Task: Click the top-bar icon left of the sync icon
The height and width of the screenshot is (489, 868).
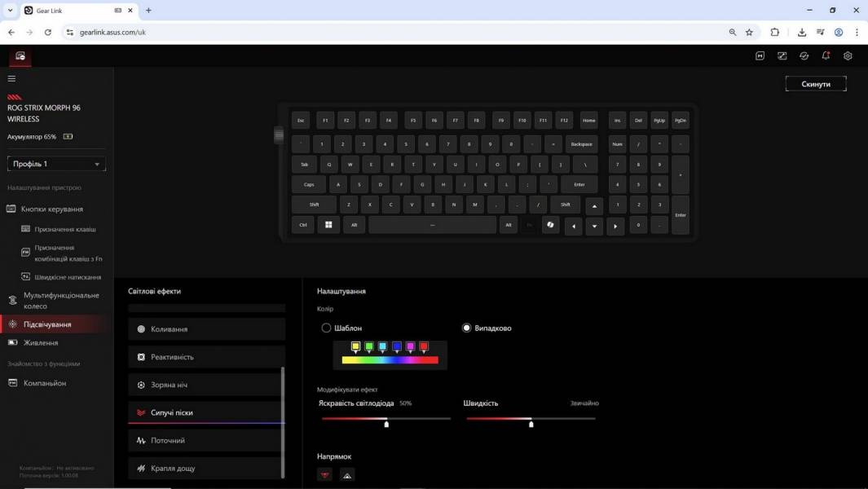Action: click(782, 56)
